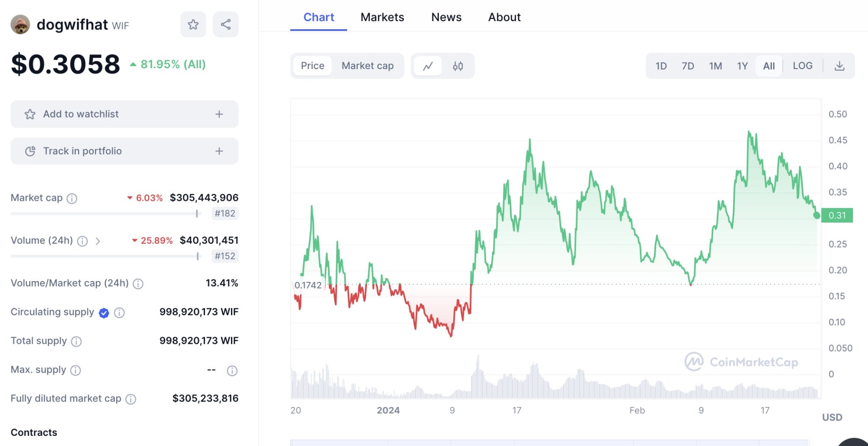Open the Markets tab

point(382,17)
